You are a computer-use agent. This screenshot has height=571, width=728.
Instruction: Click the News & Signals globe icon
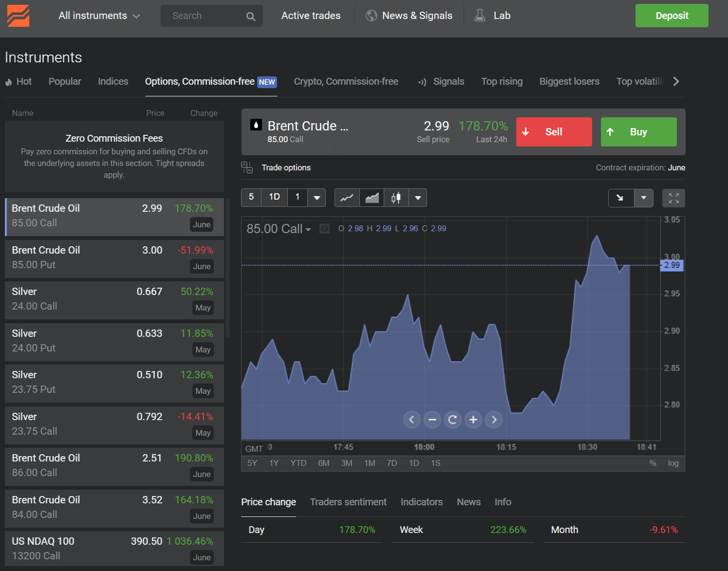tap(371, 15)
